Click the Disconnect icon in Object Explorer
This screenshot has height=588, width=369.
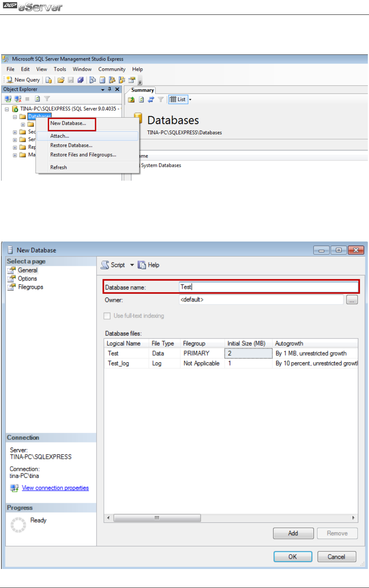pyautogui.click(x=18, y=99)
